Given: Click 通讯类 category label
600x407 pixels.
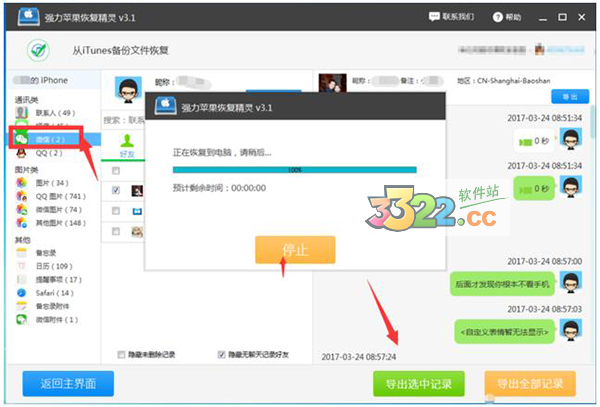Looking at the screenshot, I should [26, 100].
